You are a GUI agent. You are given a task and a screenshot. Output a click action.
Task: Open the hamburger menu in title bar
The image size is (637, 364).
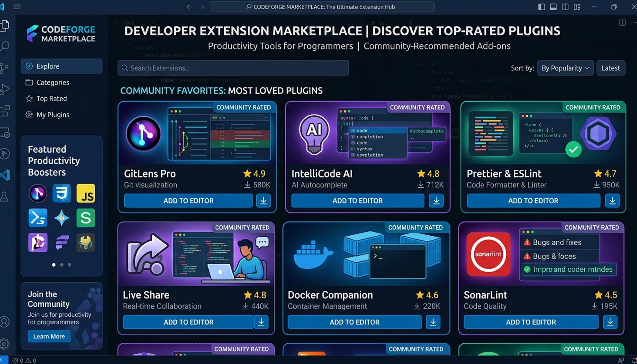[17, 7]
